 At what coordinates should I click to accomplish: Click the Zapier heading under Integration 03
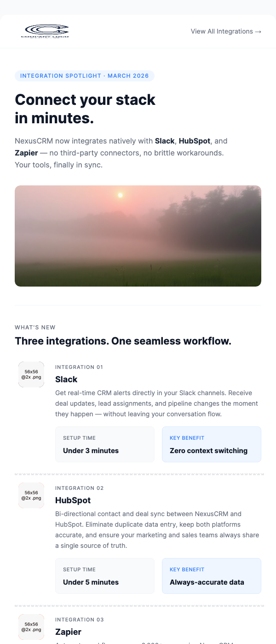(x=68, y=632)
